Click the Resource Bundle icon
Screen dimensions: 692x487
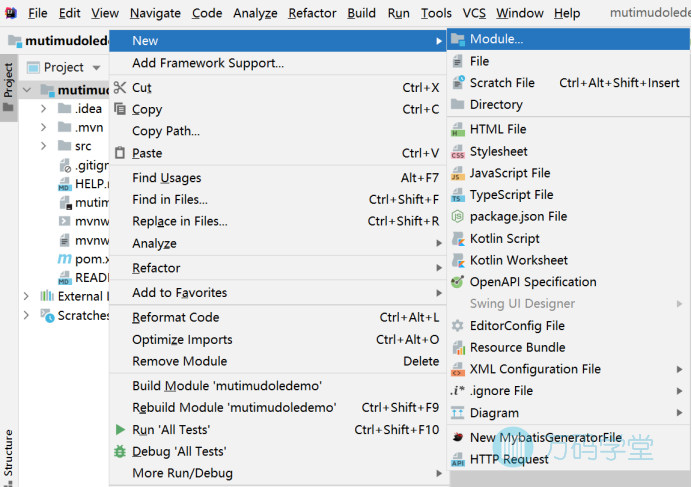pos(458,347)
